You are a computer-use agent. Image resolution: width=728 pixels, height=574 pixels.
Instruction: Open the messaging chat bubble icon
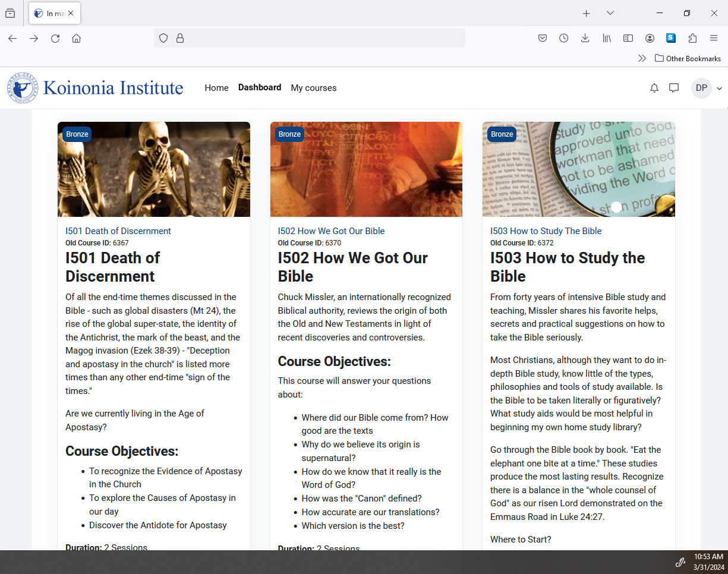pos(674,88)
